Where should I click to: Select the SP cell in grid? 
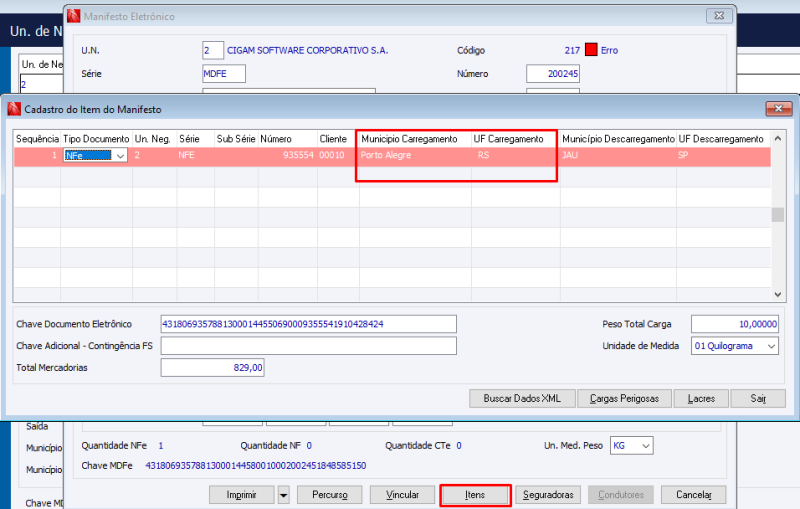(723, 156)
